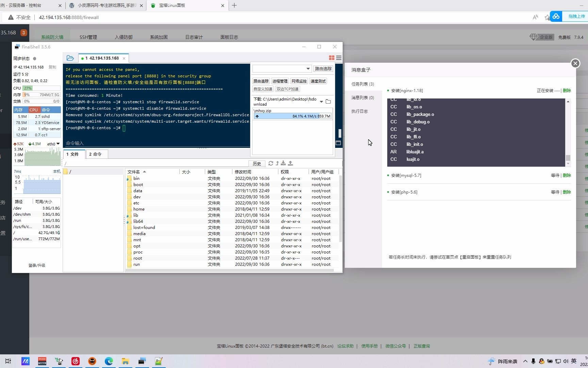588x368 pixels.
Task: Click the red grid layout icon in FinalShell
Action: click(331, 58)
